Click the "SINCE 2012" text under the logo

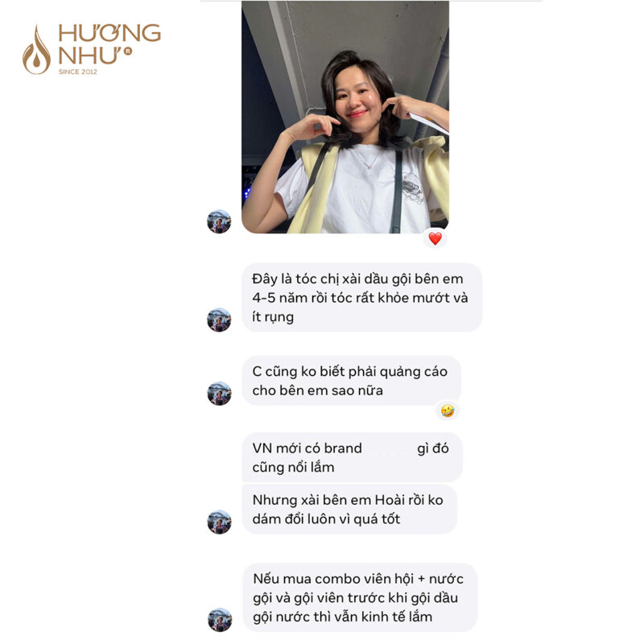tap(77, 72)
